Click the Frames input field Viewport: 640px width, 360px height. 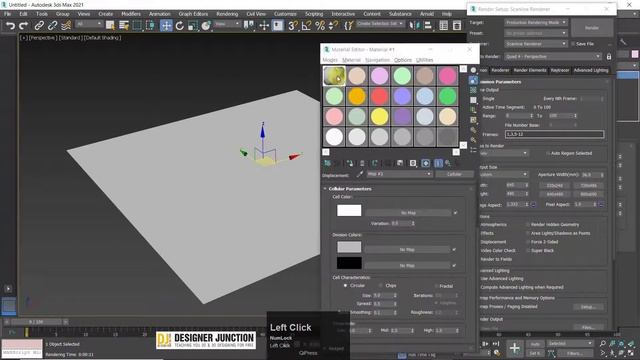pyautogui.click(x=554, y=134)
